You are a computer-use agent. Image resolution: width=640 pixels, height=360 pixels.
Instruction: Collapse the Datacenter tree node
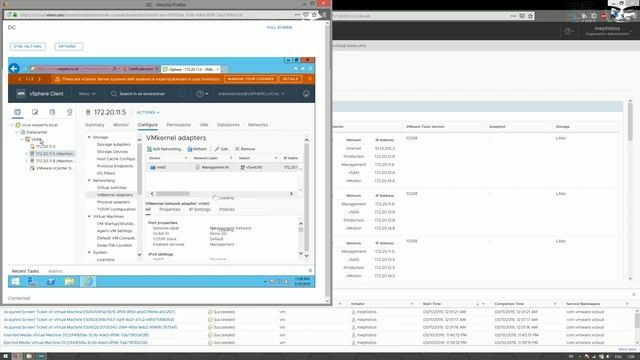tap(17, 132)
